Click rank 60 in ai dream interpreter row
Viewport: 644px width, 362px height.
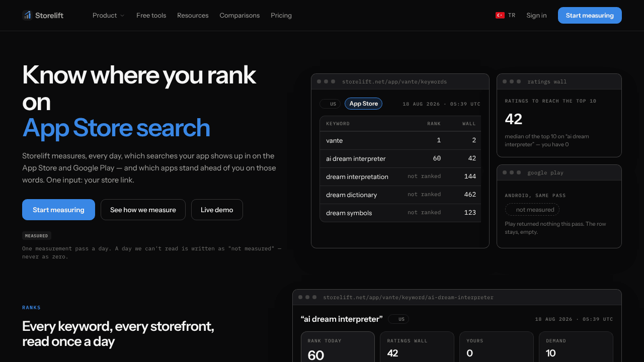pyautogui.click(x=437, y=158)
